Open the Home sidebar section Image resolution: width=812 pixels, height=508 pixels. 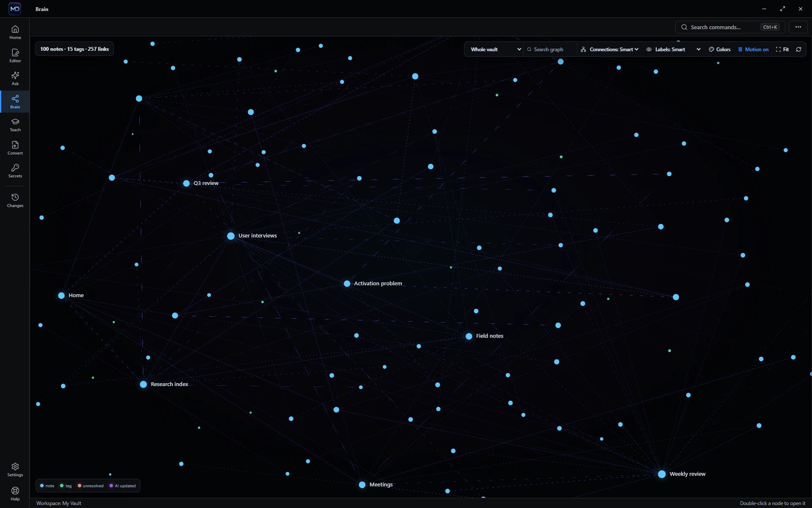pos(15,32)
